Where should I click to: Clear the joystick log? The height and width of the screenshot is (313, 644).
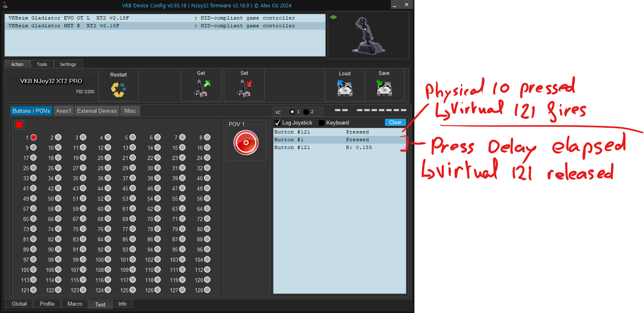(x=395, y=122)
